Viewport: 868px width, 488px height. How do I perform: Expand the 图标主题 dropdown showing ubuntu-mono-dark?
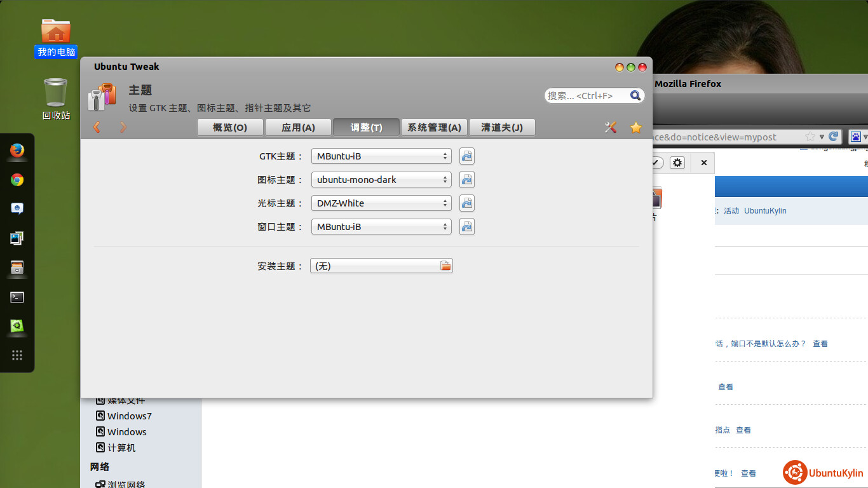(x=381, y=180)
